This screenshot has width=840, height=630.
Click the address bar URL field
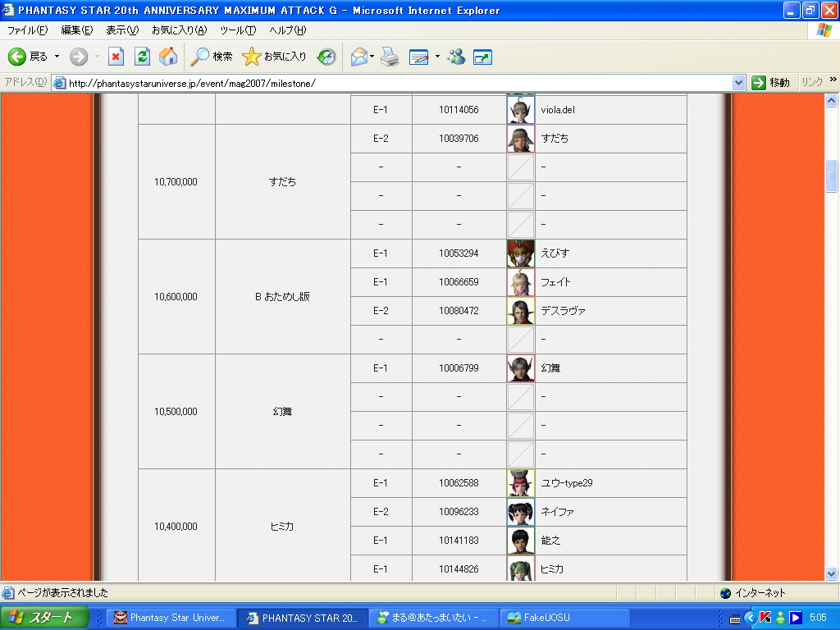(398, 83)
